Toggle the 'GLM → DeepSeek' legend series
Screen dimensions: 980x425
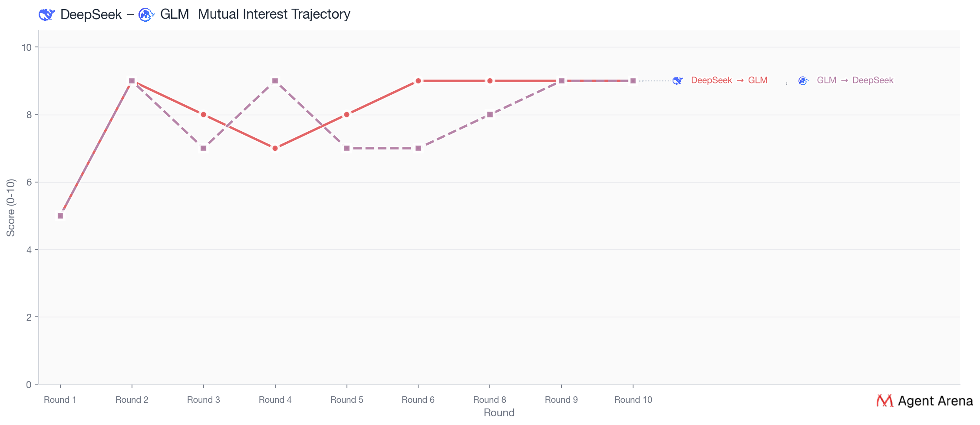[855, 80]
